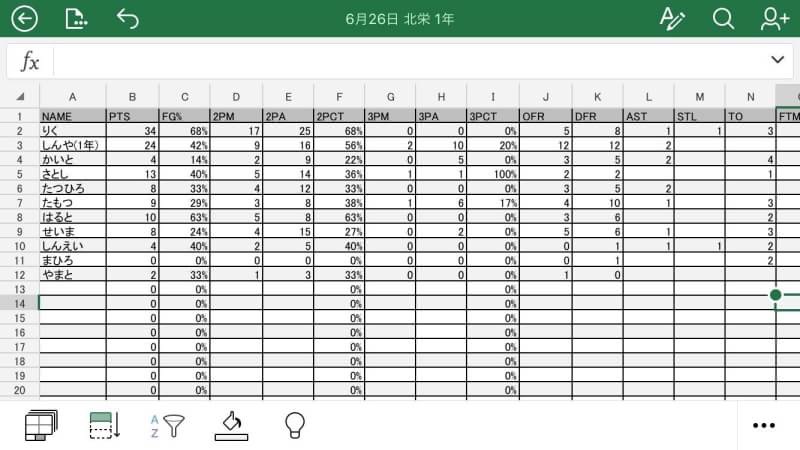The width and height of the screenshot is (800, 450).
Task: Select the insert rows icon
Action: (105, 425)
